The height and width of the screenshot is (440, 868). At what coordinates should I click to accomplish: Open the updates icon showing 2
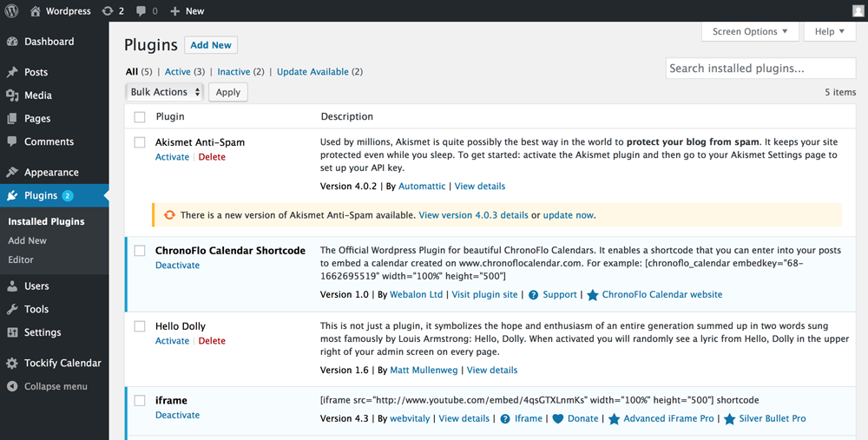108,11
